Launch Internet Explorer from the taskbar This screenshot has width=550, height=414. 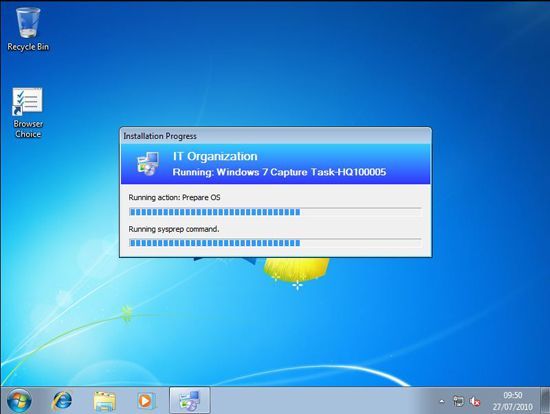point(62,401)
